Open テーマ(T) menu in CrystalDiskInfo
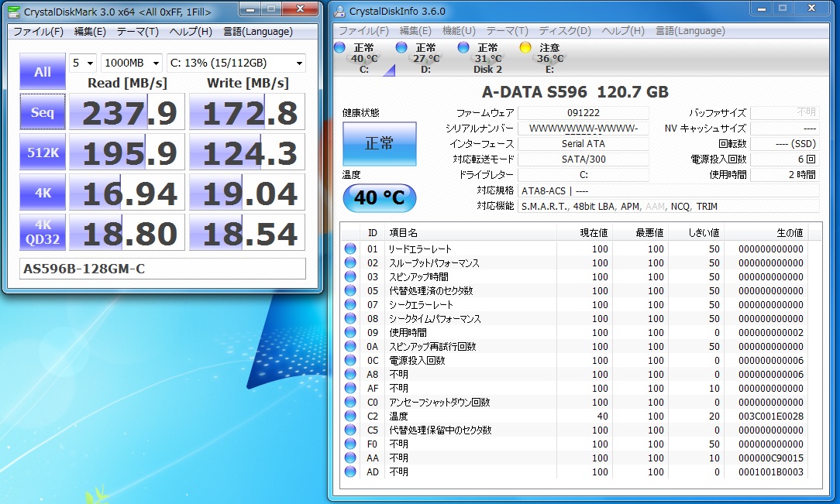The height and width of the screenshot is (504, 840). point(507,31)
